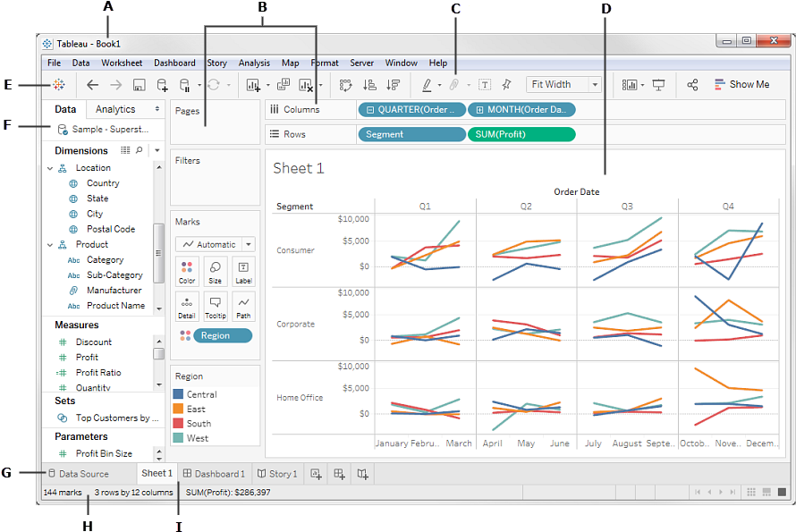Click the Fix Axes pin icon
This screenshot has height=532, width=796.
[x=506, y=85]
